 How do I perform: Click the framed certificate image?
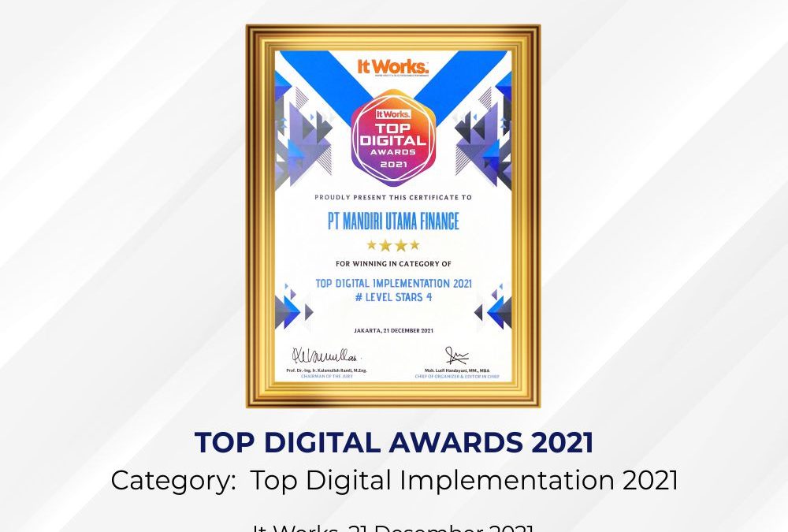[393, 216]
